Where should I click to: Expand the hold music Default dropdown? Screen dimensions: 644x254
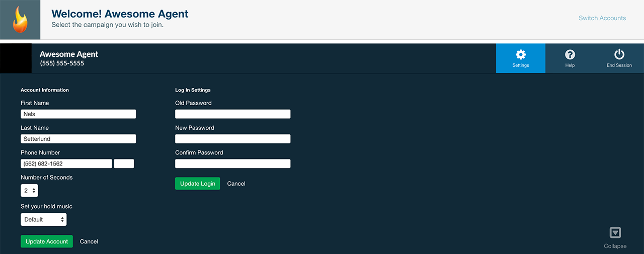coord(44,220)
